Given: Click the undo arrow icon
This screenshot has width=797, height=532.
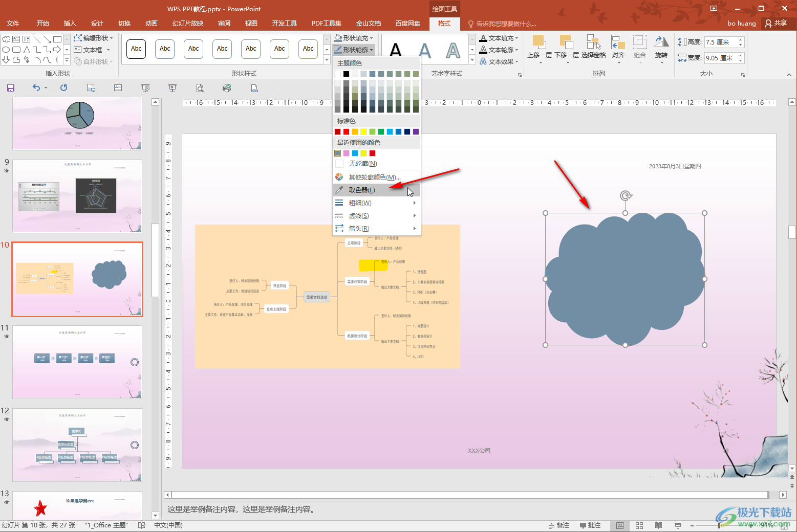Looking at the screenshot, I should [36, 88].
